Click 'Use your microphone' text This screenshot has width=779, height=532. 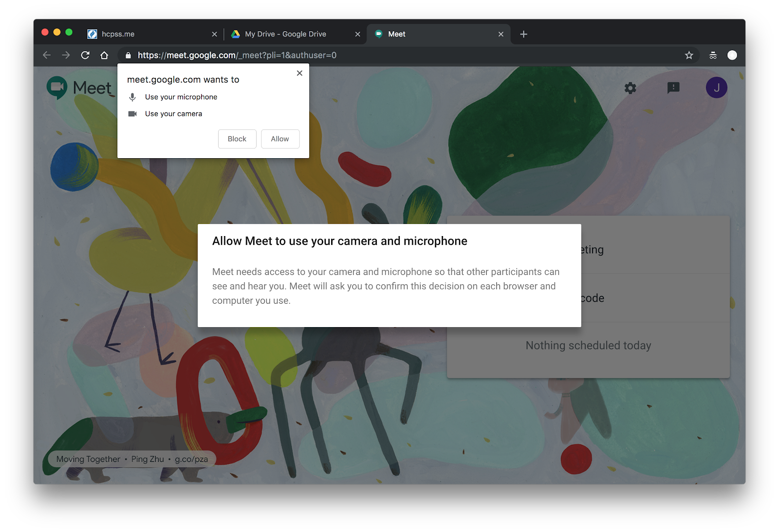[181, 97]
